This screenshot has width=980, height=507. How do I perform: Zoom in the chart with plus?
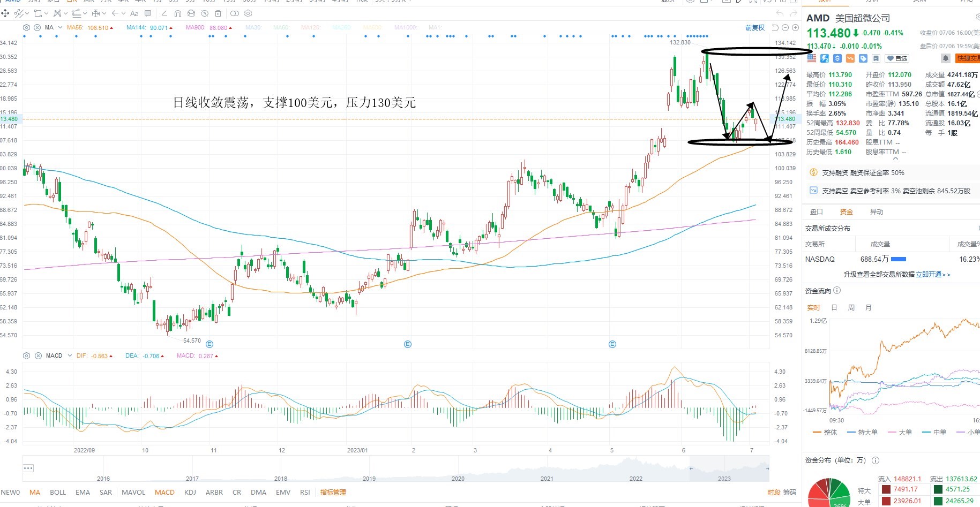tap(795, 27)
